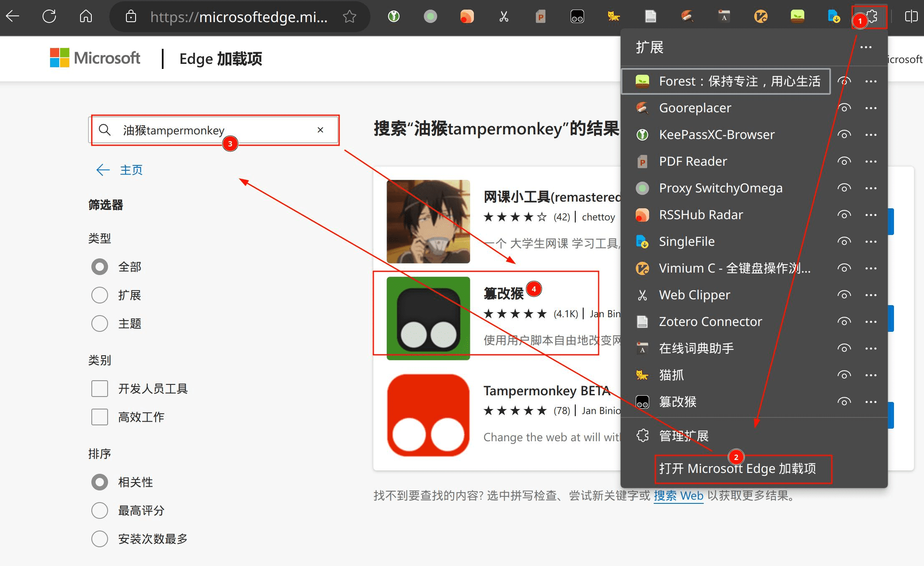Open more actions for Forest extension
This screenshot has width=924, height=566.
click(871, 81)
